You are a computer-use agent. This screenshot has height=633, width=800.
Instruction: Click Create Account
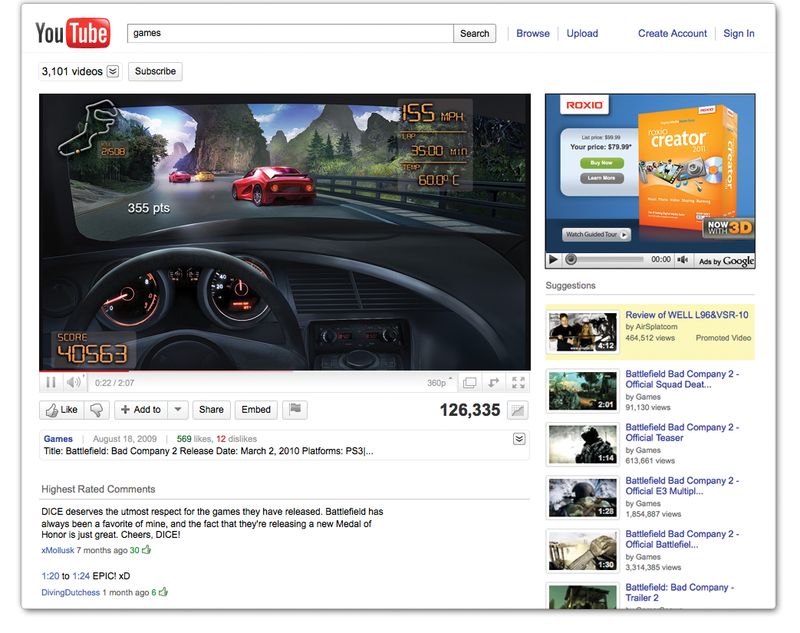672,34
